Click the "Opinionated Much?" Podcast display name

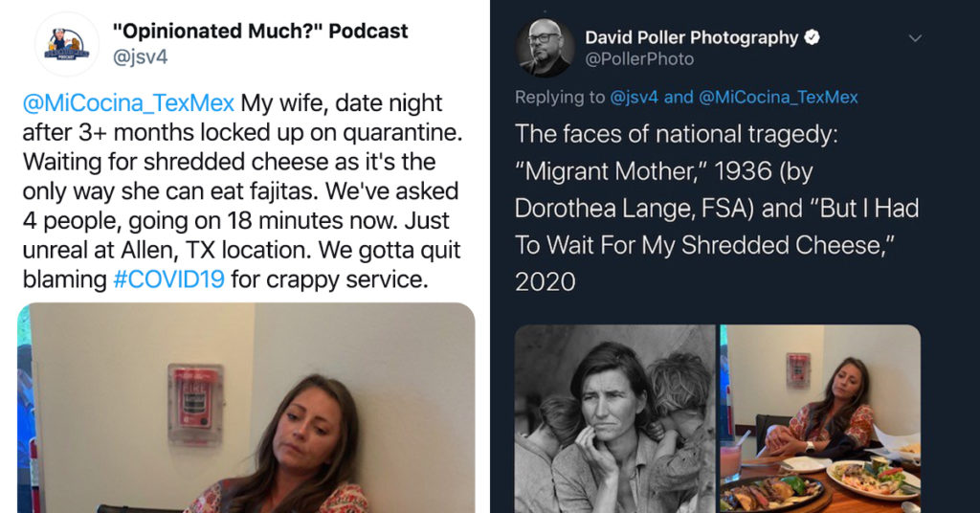(260, 31)
